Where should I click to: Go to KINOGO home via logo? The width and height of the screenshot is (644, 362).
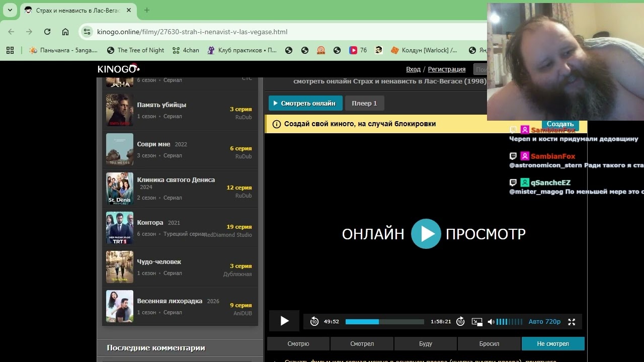pyautogui.click(x=118, y=69)
